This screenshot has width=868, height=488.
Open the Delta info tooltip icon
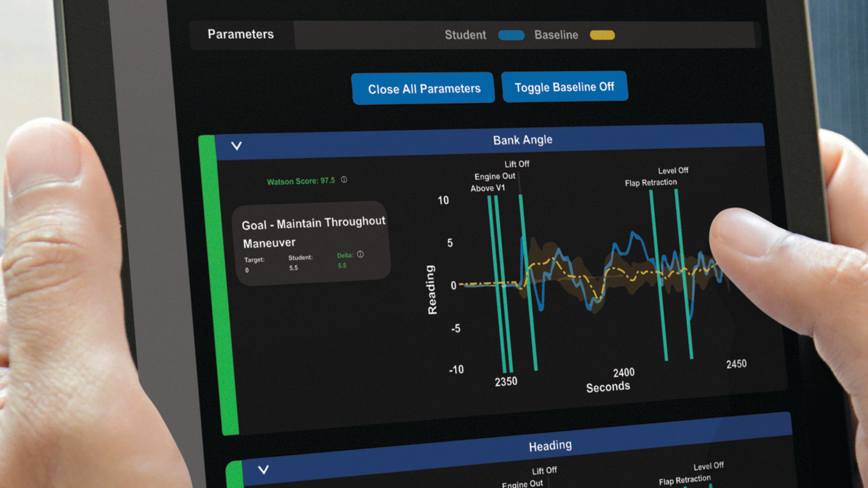(361, 255)
